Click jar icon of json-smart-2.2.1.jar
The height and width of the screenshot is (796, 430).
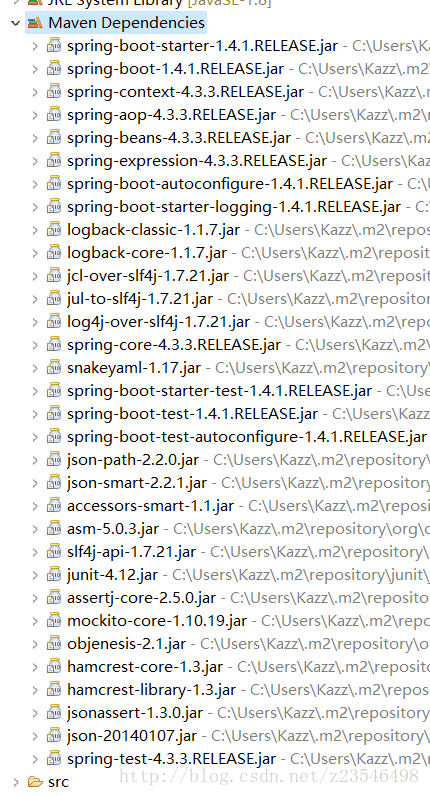[x=54, y=482]
